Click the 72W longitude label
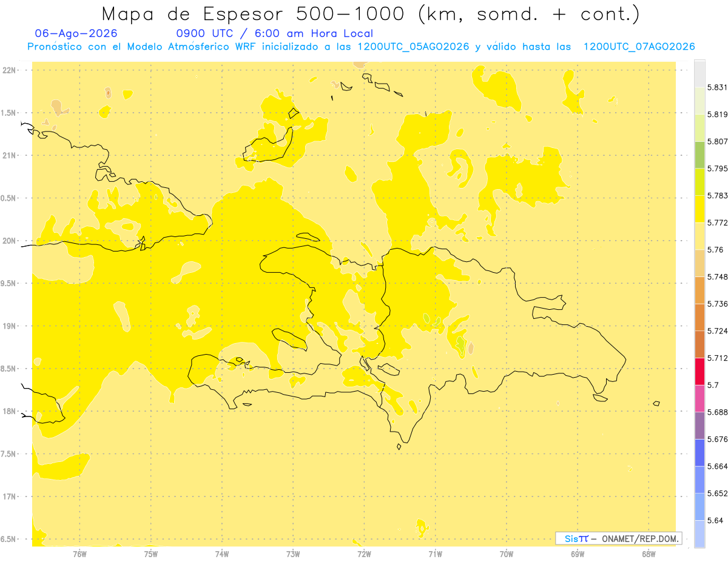Viewport: 728px width, 562px height. click(364, 554)
